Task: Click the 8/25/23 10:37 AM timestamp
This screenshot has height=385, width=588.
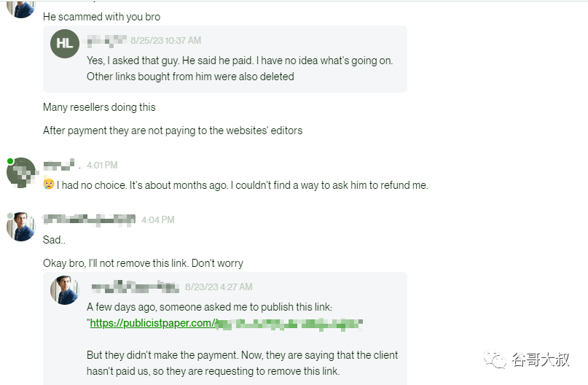Action: [x=165, y=40]
